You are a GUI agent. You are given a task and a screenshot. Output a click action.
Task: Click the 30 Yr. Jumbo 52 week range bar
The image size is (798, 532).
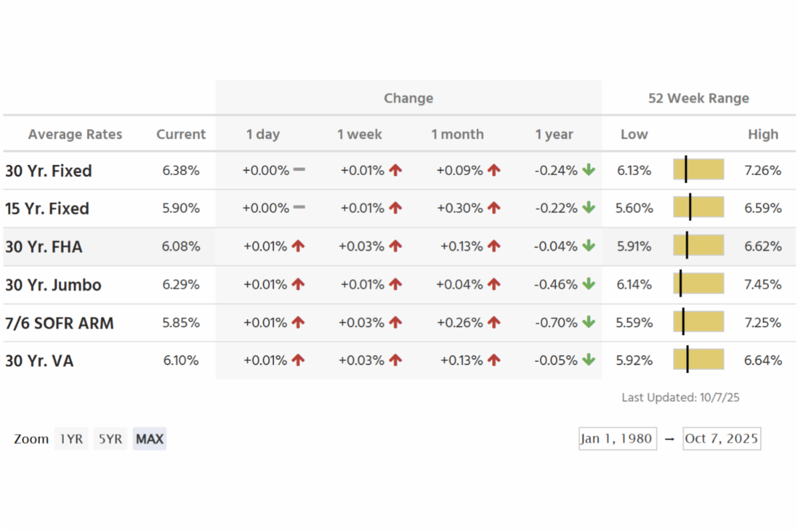[698, 284]
